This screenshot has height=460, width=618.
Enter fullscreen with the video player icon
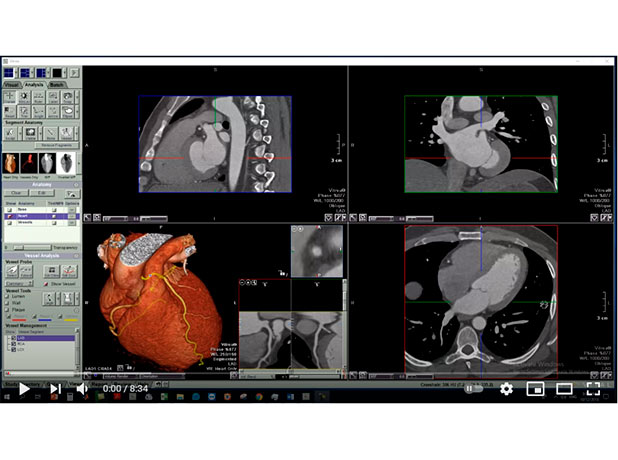(592, 388)
